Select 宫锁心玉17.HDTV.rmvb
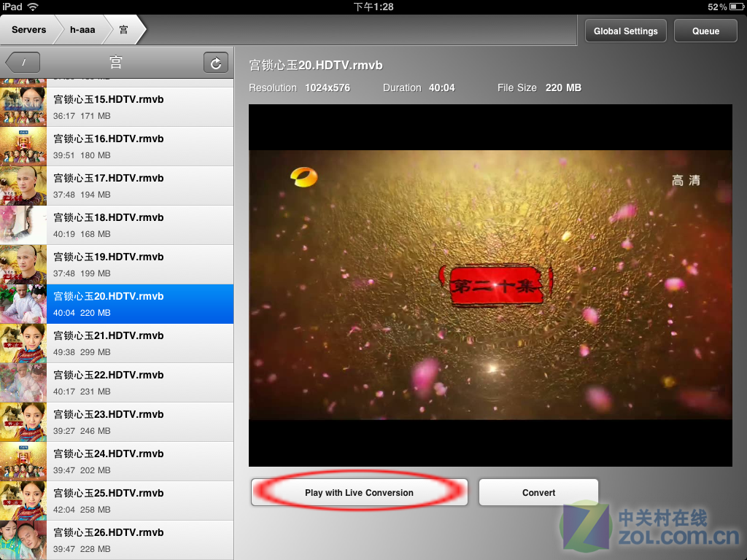 pyautogui.click(x=117, y=186)
